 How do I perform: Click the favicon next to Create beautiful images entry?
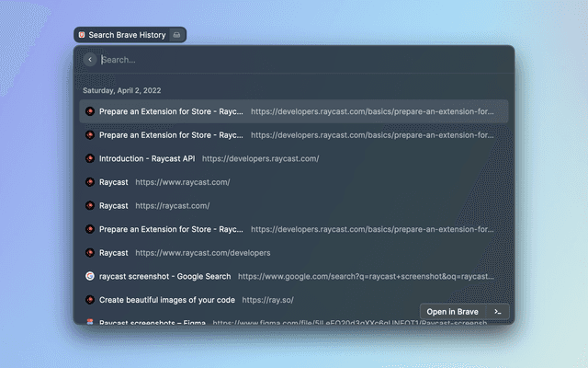click(x=90, y=300)
